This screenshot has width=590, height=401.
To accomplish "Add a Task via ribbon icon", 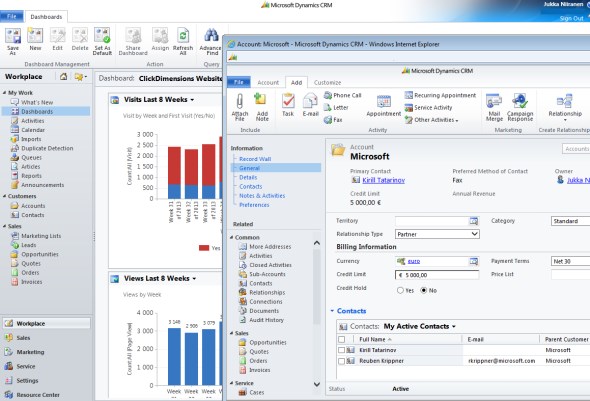I will pyautogui.click(x=288, y=101).
